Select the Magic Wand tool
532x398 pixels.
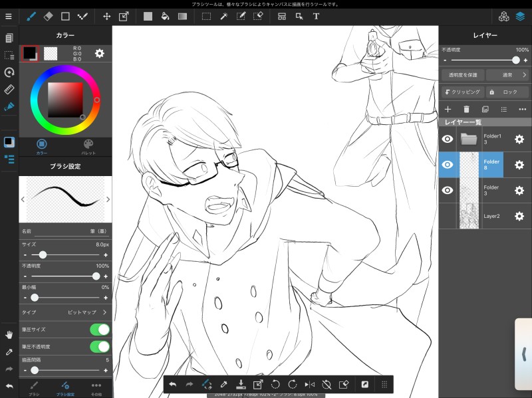(x=224, y=16)
